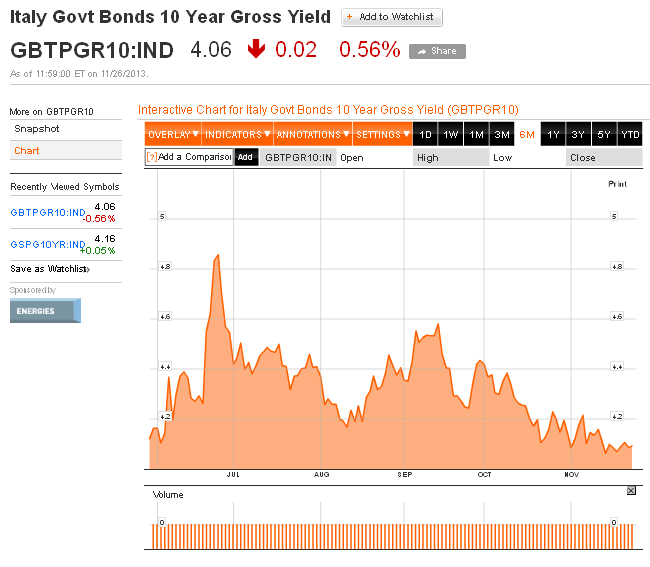
Task: Click the SEP label on chart axis
Action: [405, 475]
